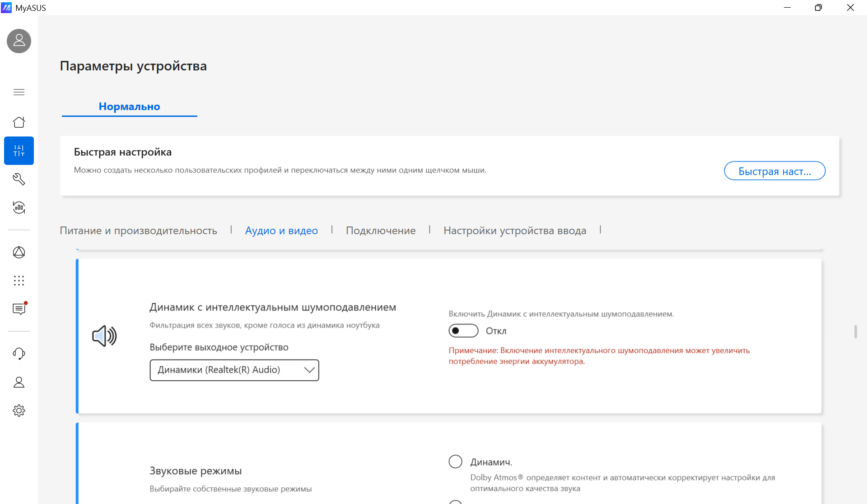Open the system update icon
The height and width of the screenshot is (504, 867).
[x=19, y=208]
